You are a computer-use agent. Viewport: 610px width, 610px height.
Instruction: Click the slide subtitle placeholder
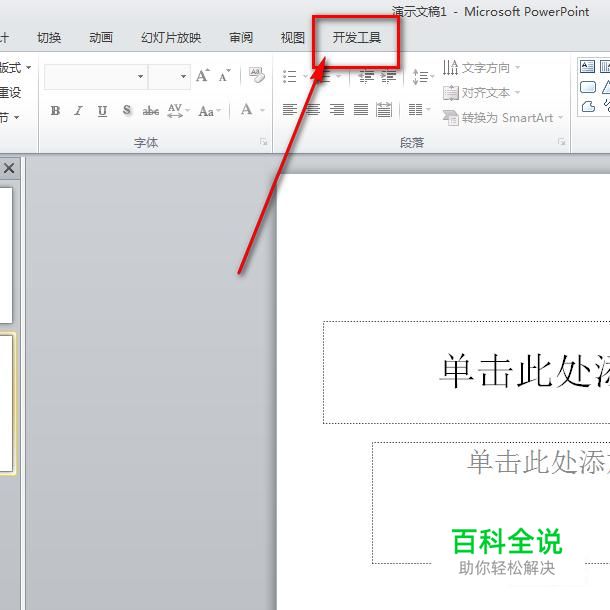point(491,503)
